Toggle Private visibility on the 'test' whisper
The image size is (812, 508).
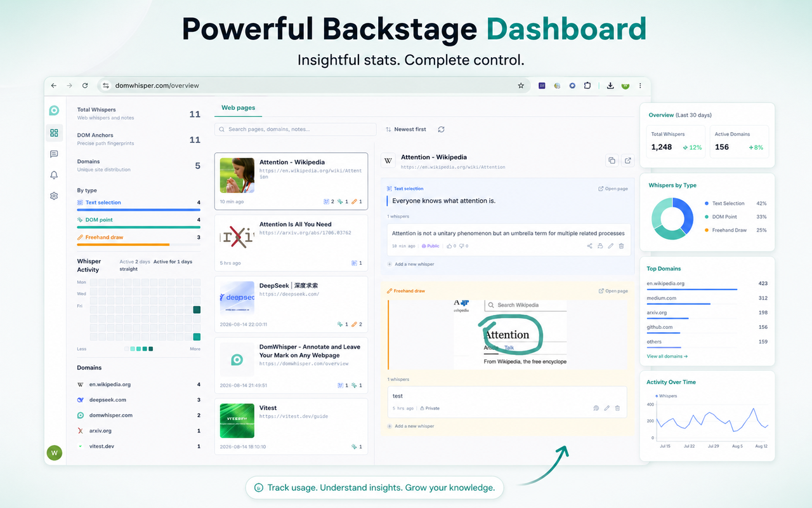point(429,408)
